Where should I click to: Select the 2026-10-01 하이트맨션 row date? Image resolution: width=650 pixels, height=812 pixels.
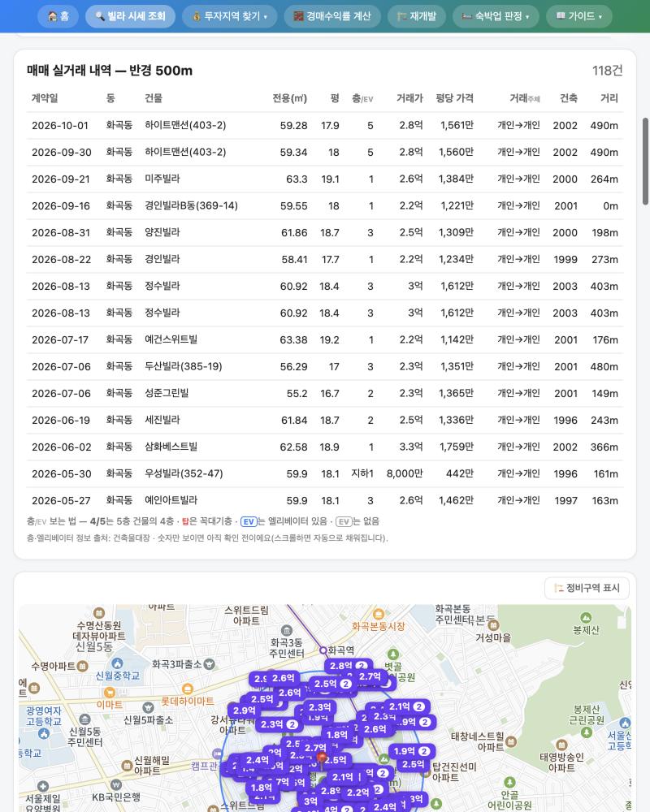[x=60, y=125]
